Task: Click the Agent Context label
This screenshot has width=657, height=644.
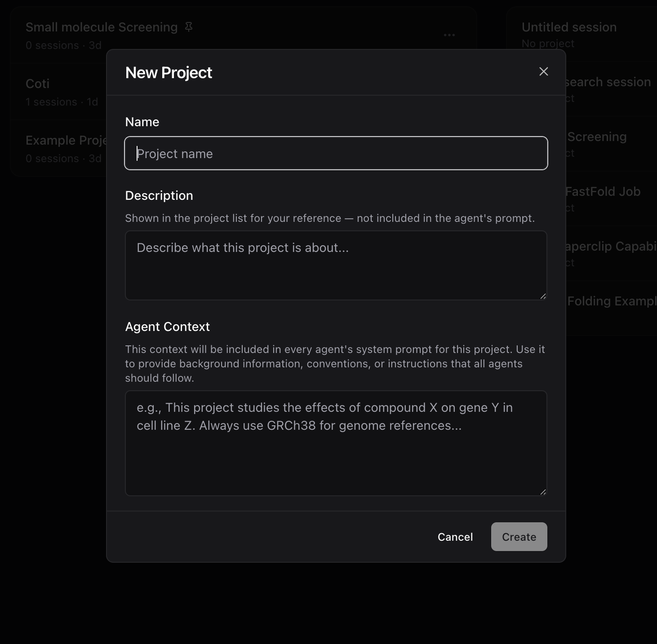Action: coord(167,326)
